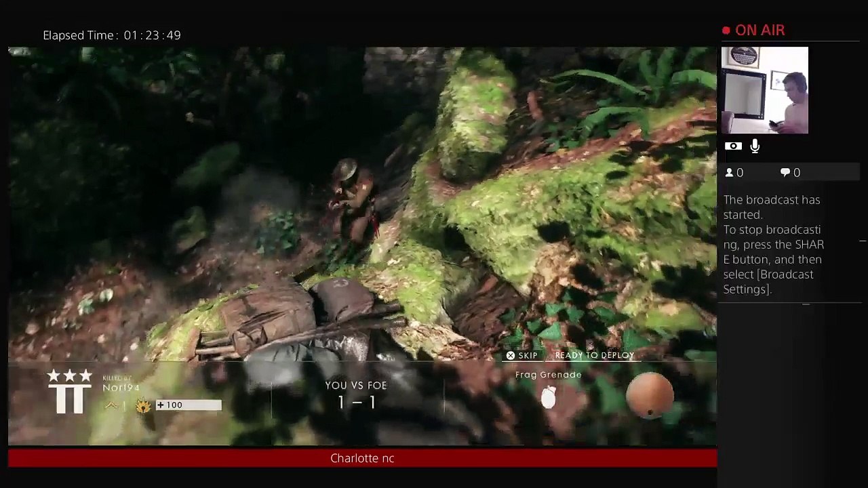Click the flame medal icon beside +100
This screenshot has height=488, width=868.
pos(143,405)
